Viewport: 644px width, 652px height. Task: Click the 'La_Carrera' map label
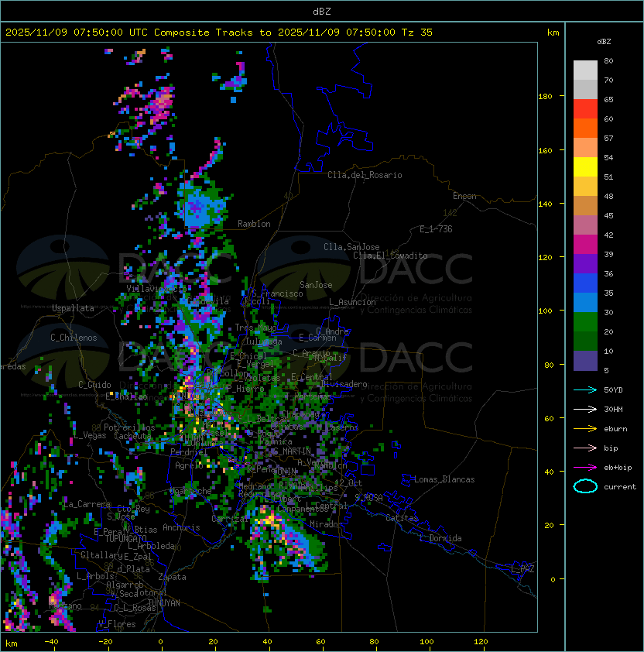point(87,504)
